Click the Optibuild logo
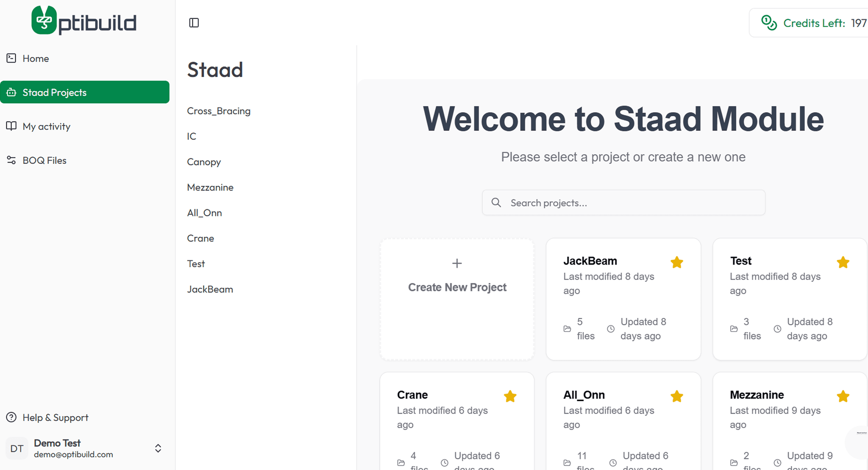This screenshot has width=868, height=470. pyautogui.click(x=84, y=20)
